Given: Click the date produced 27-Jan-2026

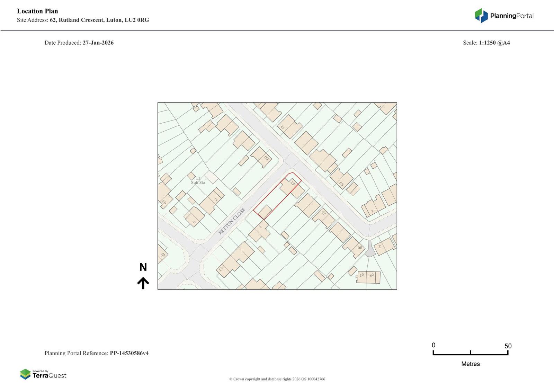Looking at the screenshot, I should pos(98,43).
